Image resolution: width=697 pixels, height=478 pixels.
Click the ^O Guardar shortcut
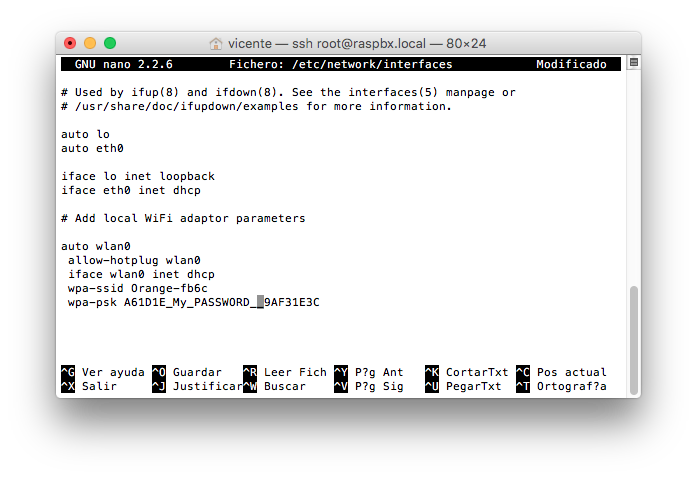[x=187, y=372]
